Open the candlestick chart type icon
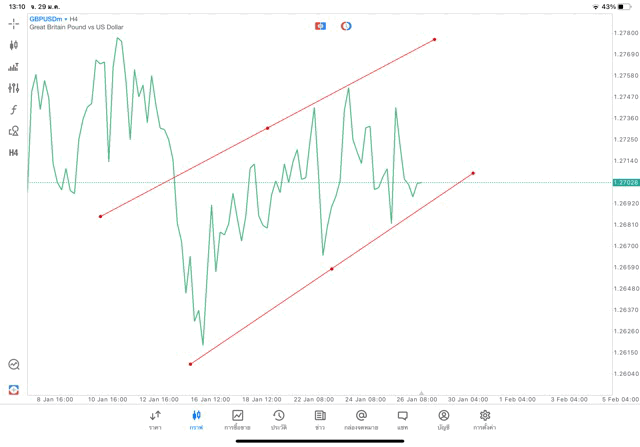 [x=14, y=45]
